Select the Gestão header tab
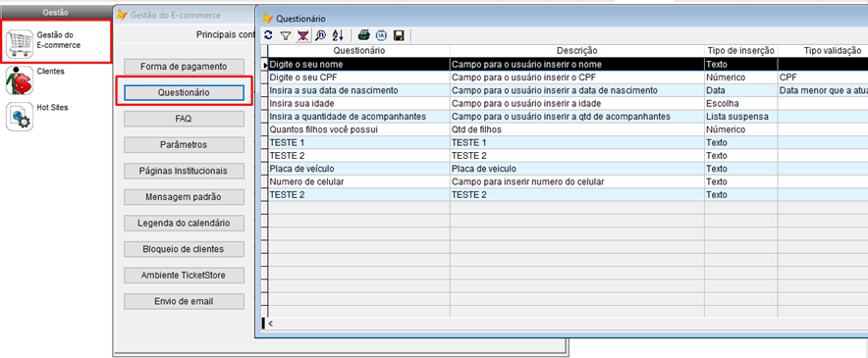Screen dimensions: 868x358 coord(55,12)
